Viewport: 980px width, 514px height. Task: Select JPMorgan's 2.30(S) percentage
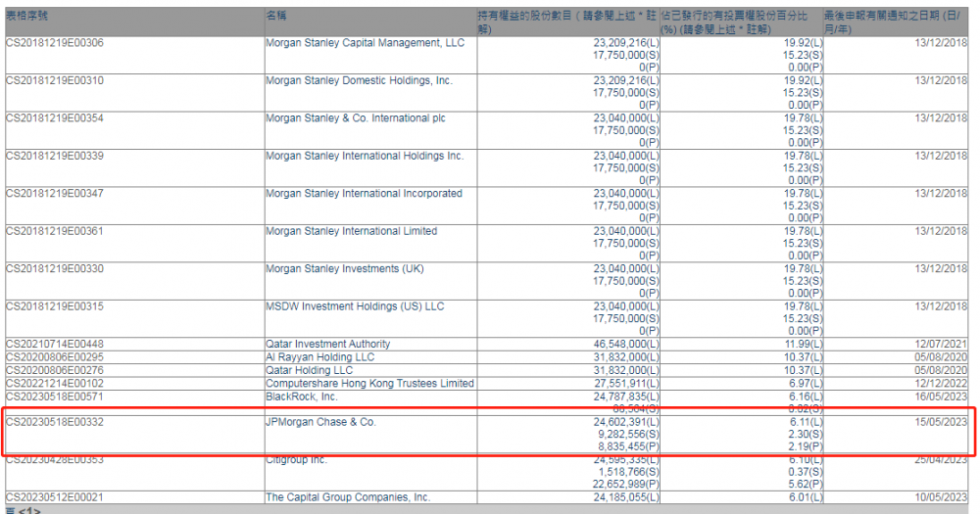point(807,434)
